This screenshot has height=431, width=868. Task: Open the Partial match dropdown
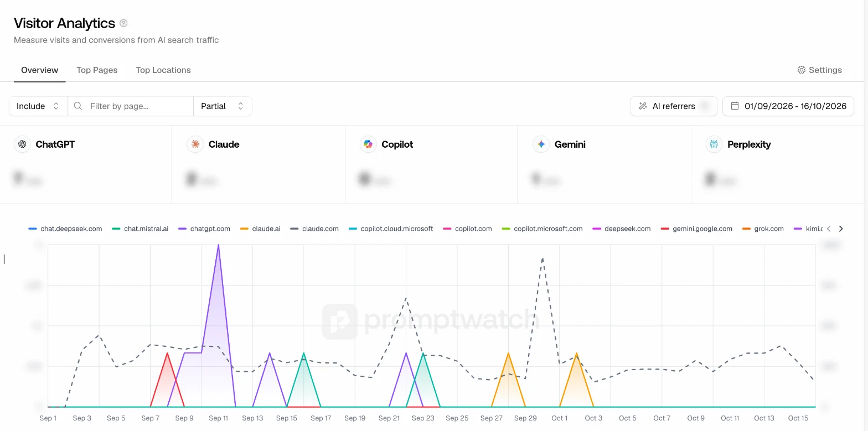point(223,106)
